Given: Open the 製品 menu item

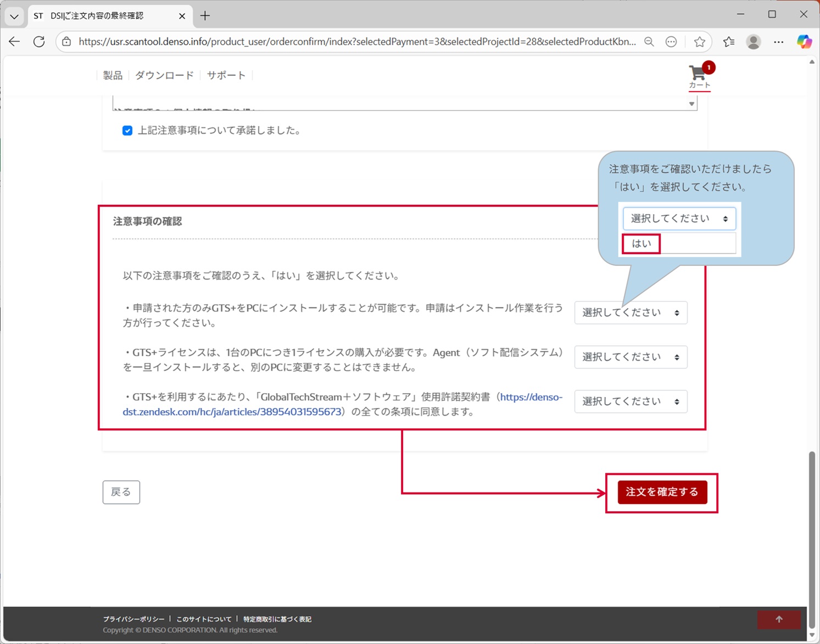Looking at the screenshot, I should [113, 75].
